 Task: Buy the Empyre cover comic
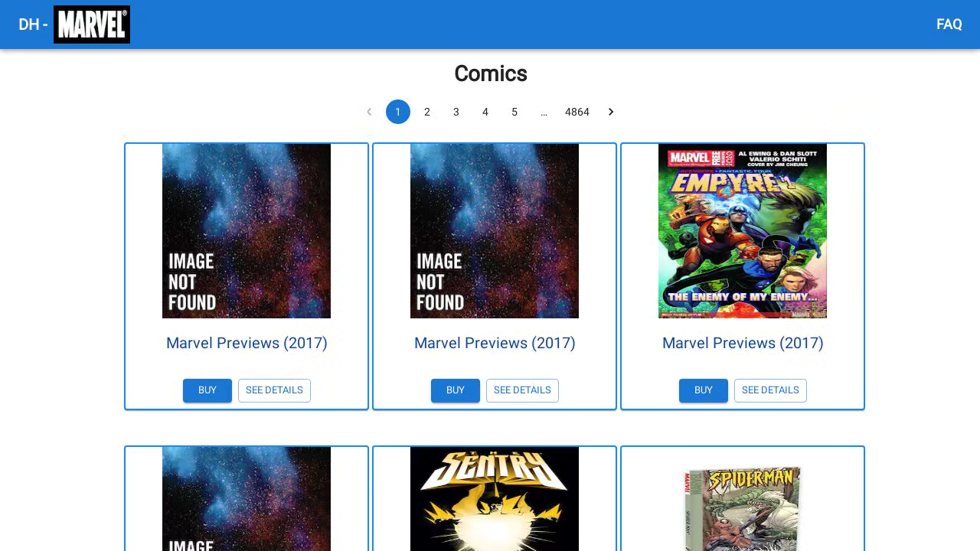704,390
